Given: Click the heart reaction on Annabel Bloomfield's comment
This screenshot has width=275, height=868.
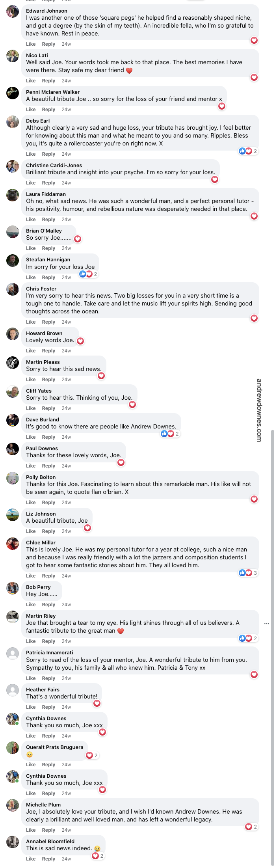Looking at the screenshot, I should 95,856.
